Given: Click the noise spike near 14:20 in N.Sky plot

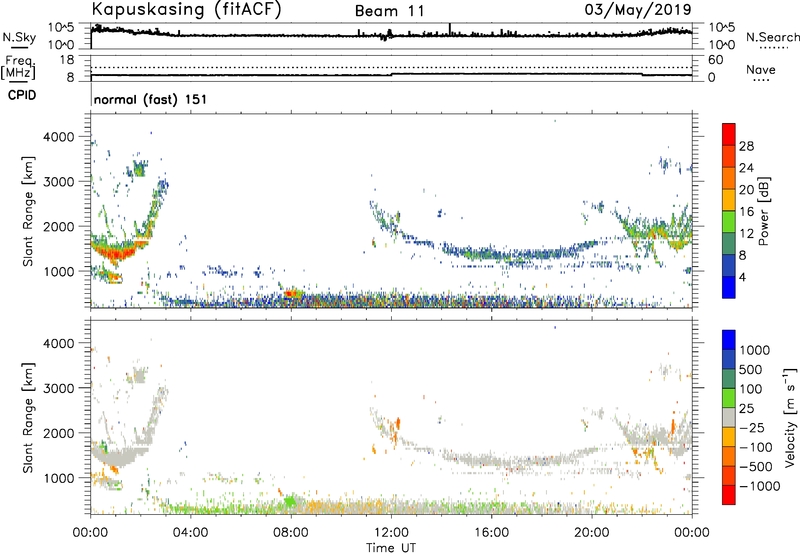Looking at the screenshot, I should [x=449, y=29].
